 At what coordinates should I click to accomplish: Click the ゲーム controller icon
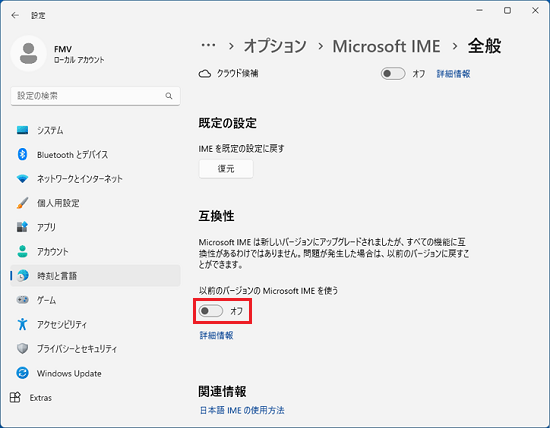22,300
